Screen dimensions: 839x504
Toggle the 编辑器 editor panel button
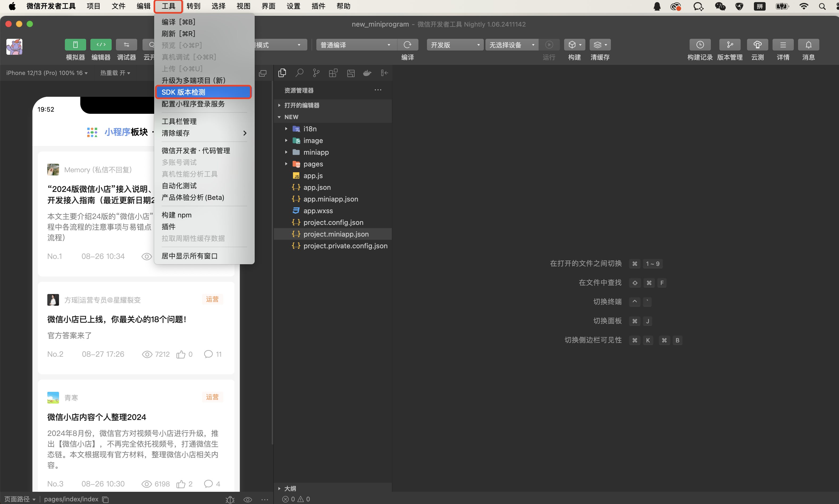(x=101, y=44)
